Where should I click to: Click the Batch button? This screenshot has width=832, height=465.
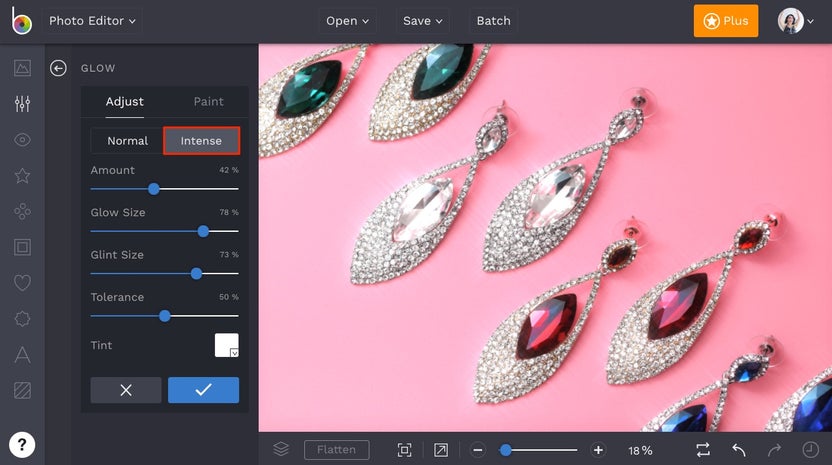493,21
